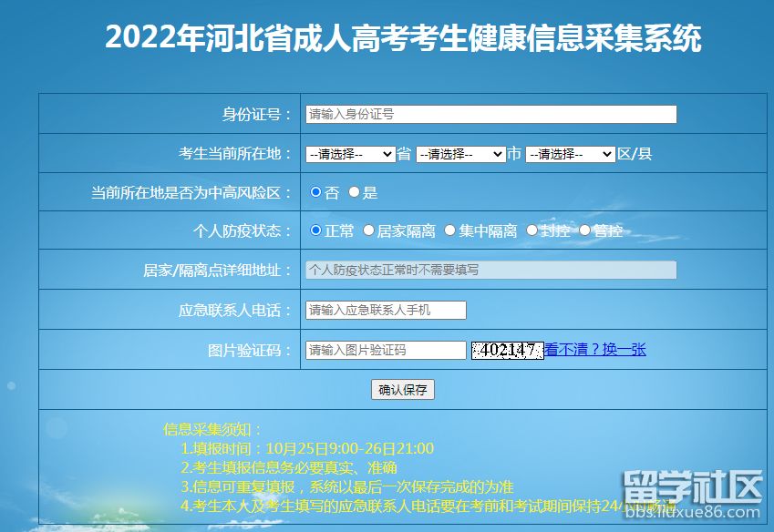774x532 pixels.
Task: Expand the city dropdown list
Action: (460, 154)
